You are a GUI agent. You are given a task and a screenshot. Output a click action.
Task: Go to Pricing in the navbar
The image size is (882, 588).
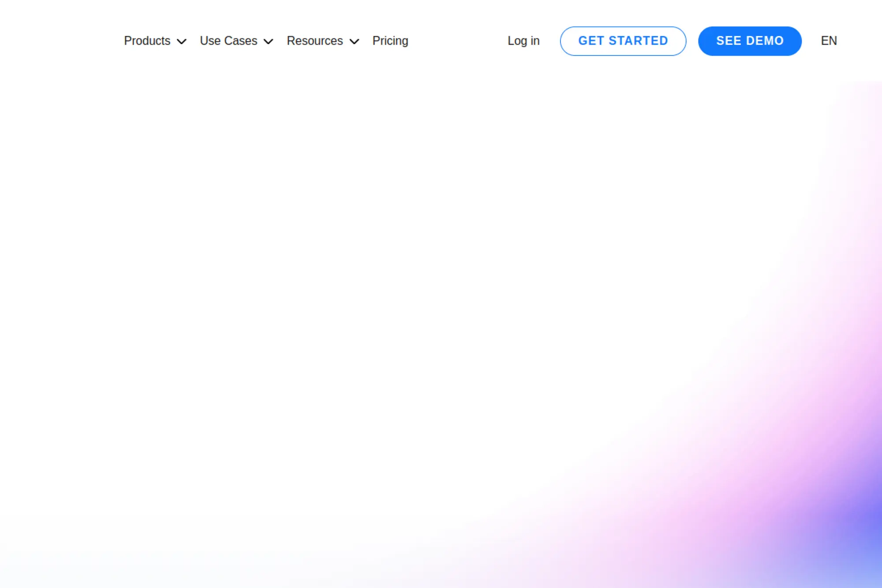tap(390, 41)
